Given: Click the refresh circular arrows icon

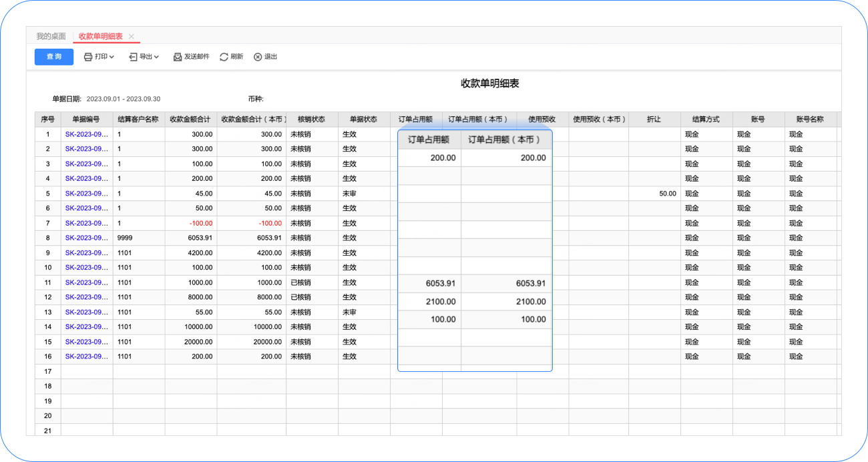Looking at the screenshot, I should [224, 57].
